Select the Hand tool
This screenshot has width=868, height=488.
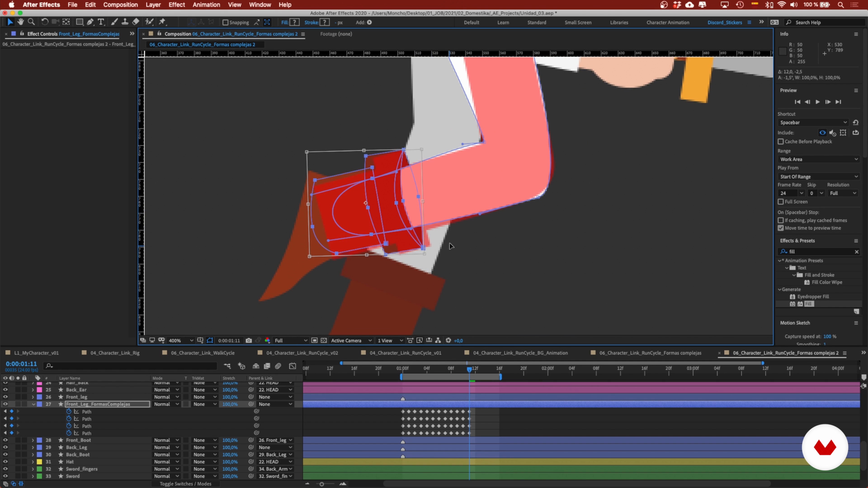point(21,22)
